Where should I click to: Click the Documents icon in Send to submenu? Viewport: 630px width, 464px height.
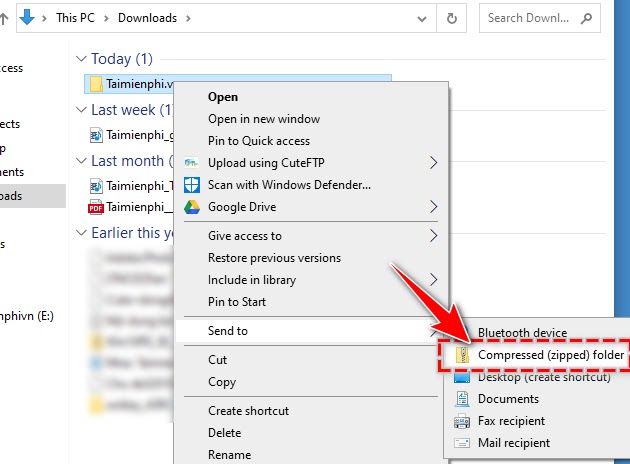pos(461,399)
